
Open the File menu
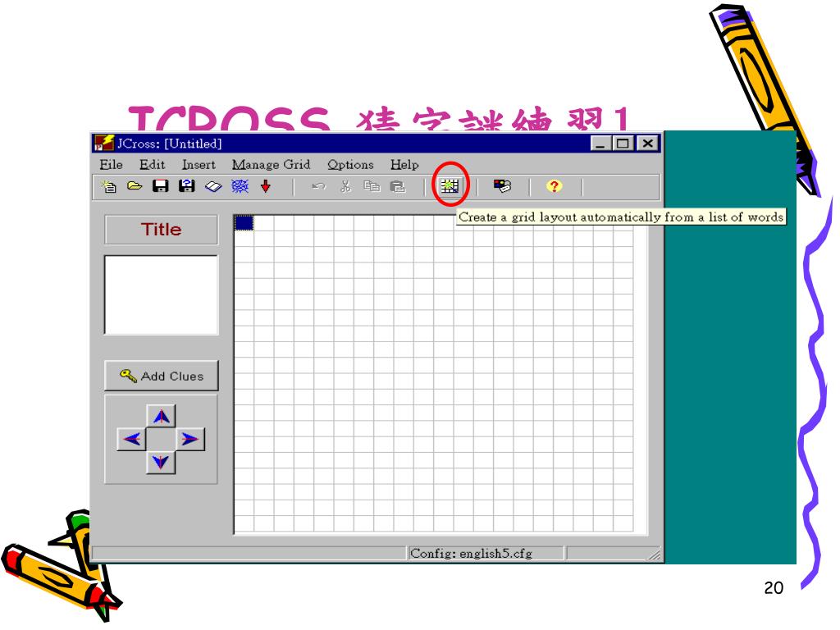pos(111,164)
